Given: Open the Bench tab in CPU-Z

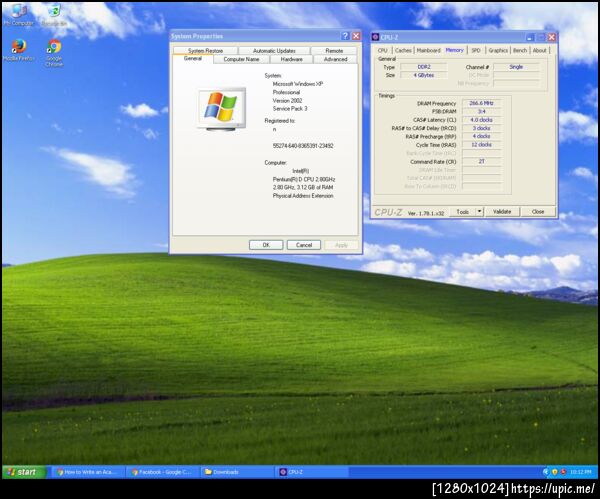Looking at the screenshot, I should point(520,50).
